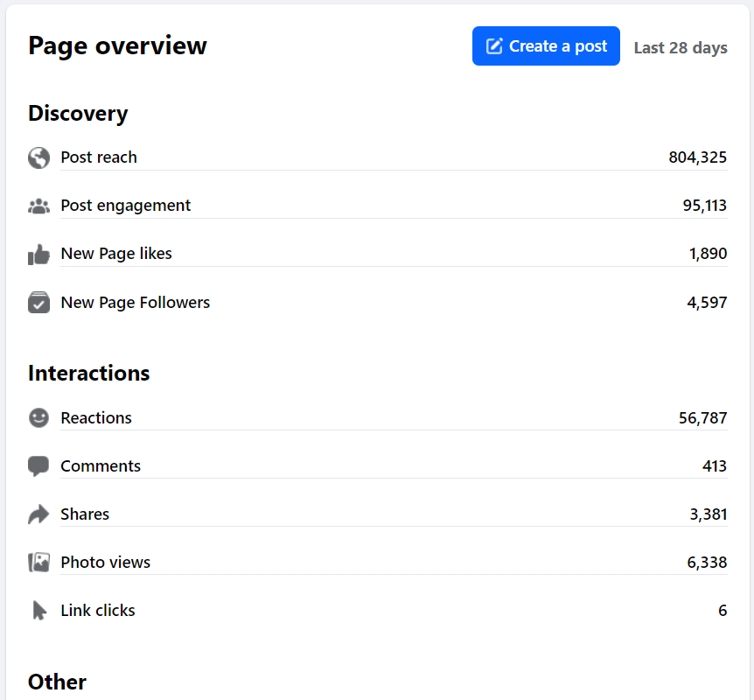
Task: Click the checkmark box icon for New Page Followers
Action: pyautogui.click(x=38, y=303)
